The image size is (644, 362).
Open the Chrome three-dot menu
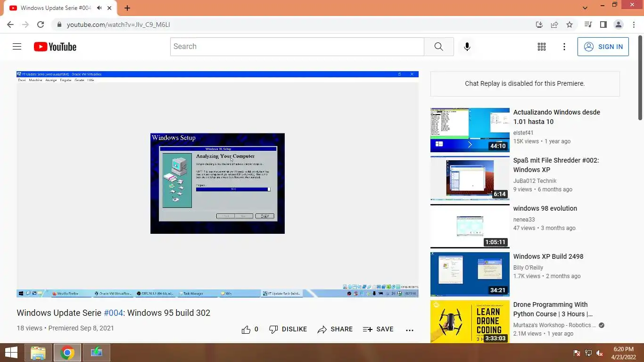(x=633, y=25)
